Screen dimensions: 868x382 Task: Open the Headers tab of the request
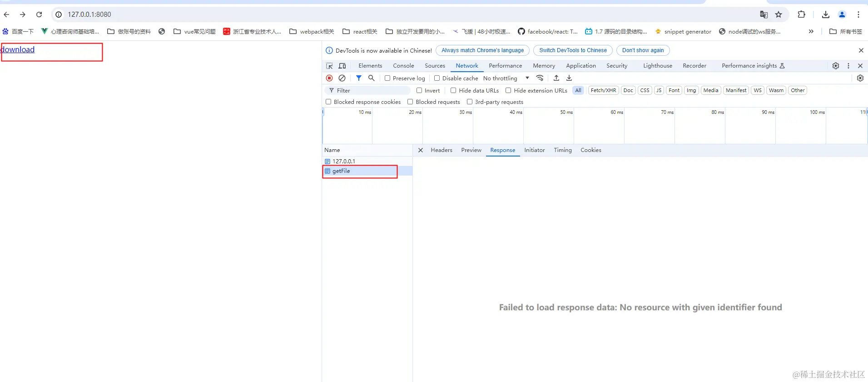point(441,150)
